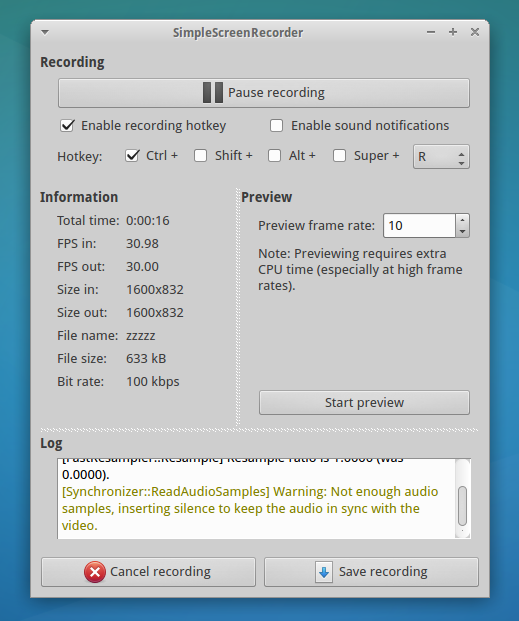Open the window menu arrow in title bar
The height and width of the screenshot is (621, 519).
coord(45,32)
